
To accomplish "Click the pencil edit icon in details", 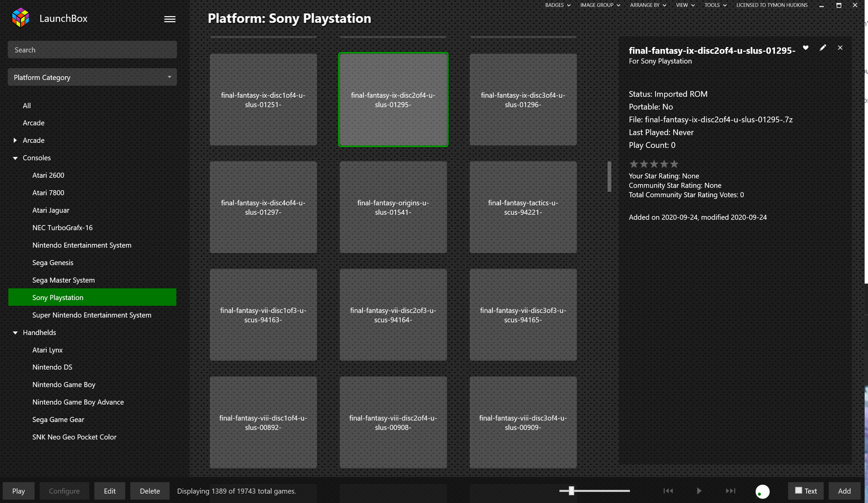I will [x=823, y=48].
